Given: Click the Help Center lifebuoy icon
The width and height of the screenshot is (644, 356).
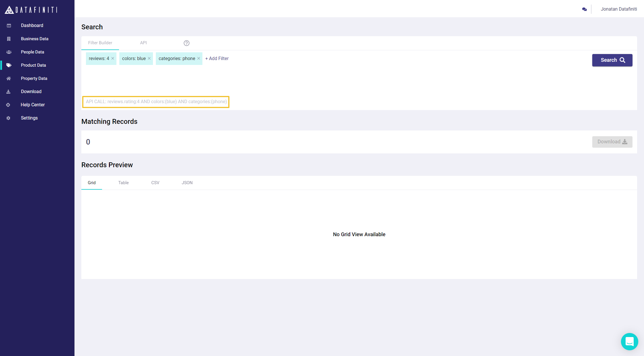Looking at the screenshot, I should 8,105.
